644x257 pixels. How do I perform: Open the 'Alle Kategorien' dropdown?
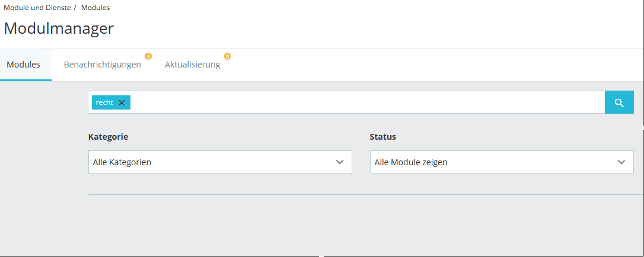219,162
